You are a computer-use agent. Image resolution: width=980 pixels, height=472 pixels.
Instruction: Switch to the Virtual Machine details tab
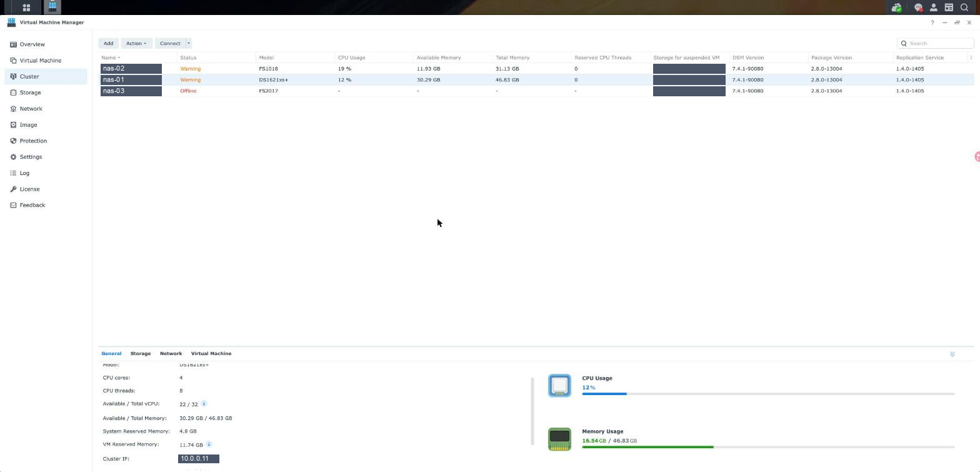[x=211, y=354]
